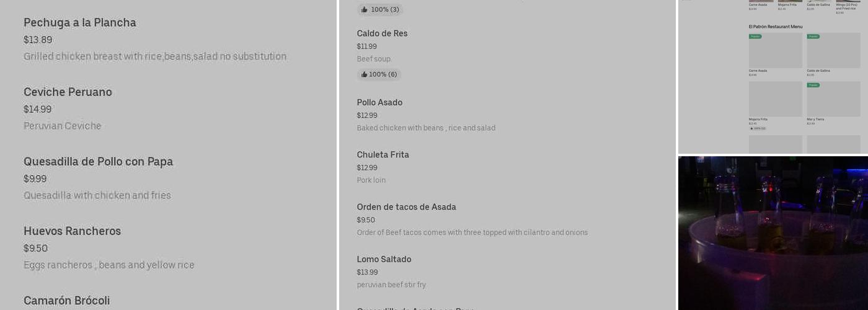Choose Quesadilla de Pollo con Papa

coord(98,162)
